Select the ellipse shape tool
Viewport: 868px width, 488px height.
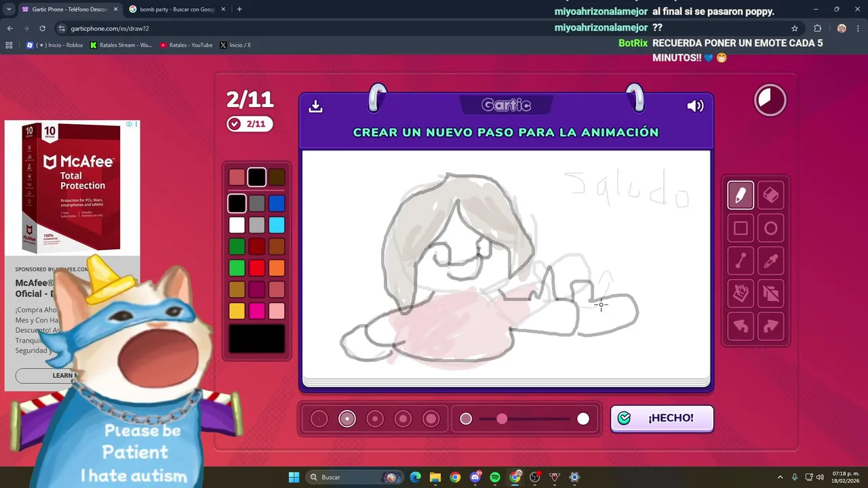[771, 228]
